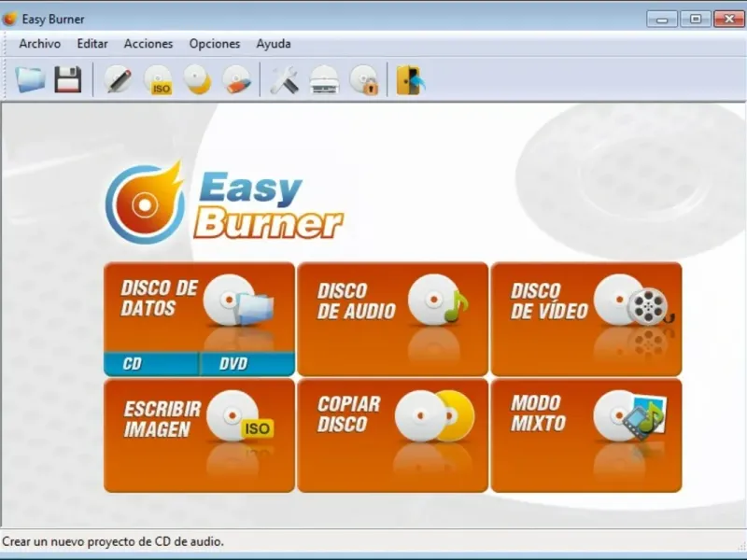Open the Acciones menu

coord(148,44)
